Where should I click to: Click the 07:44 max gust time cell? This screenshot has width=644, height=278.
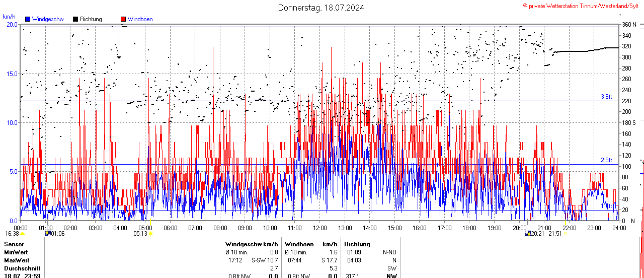point(295,260)
